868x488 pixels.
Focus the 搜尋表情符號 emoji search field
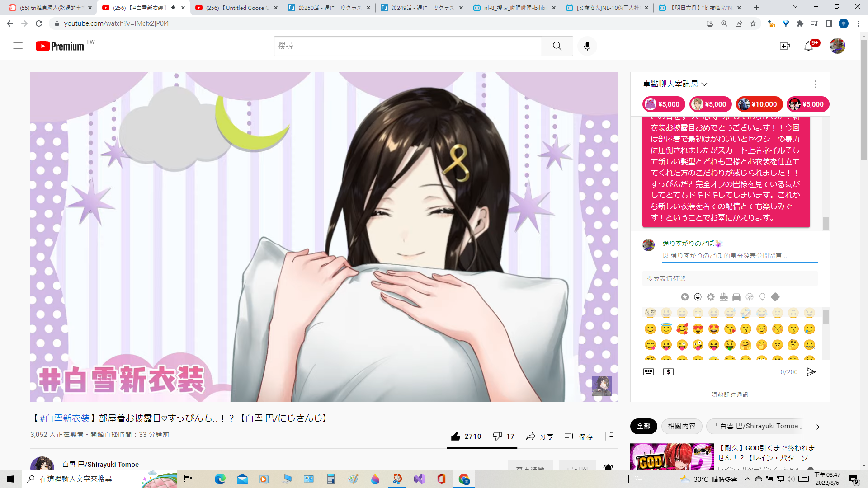[730, 278]
